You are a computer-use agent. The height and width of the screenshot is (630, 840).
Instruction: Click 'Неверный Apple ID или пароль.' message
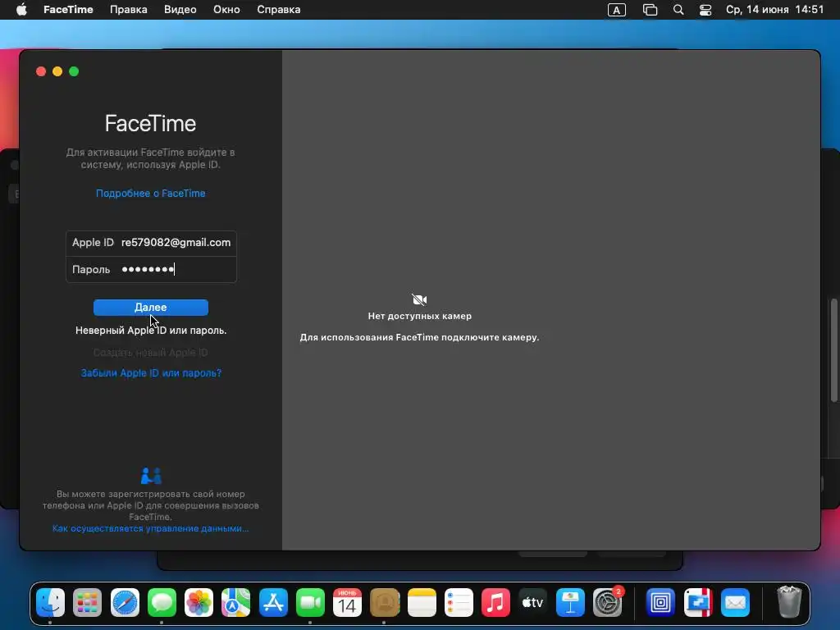tap(151, 331)
